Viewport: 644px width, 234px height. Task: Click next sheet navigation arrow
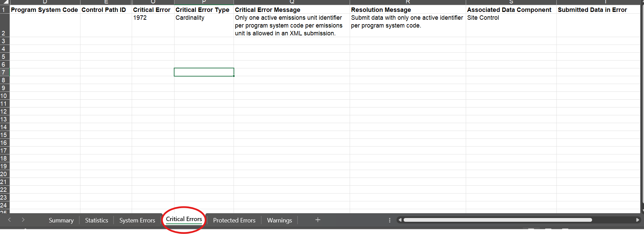[x=23, y=220]
